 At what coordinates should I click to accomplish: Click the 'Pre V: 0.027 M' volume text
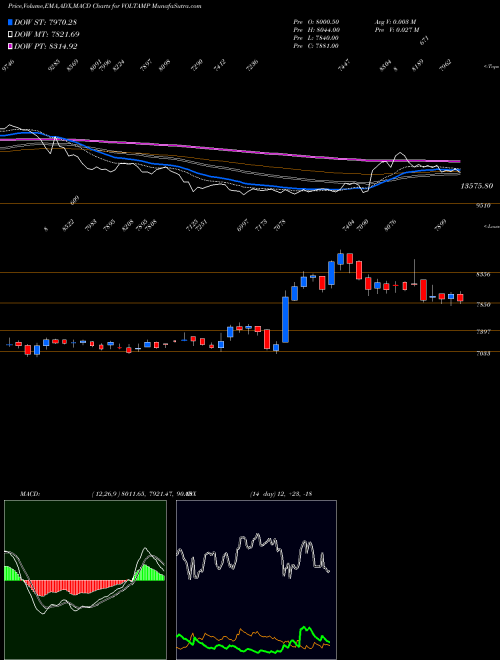(x=397, y=30)
